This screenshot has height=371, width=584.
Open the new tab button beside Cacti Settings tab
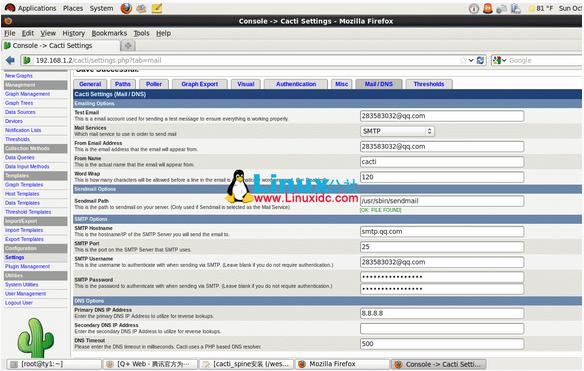(128, 46)
